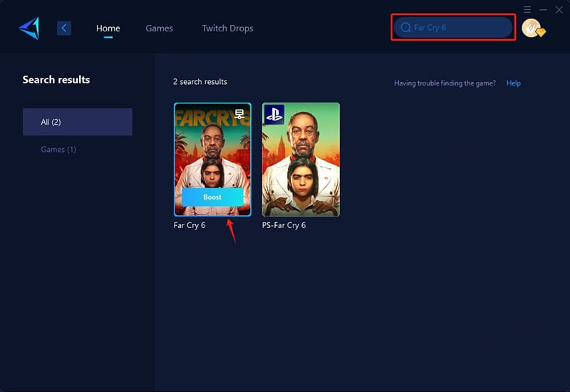Click the yellow diamond membership badge

[x=541, y=33]
